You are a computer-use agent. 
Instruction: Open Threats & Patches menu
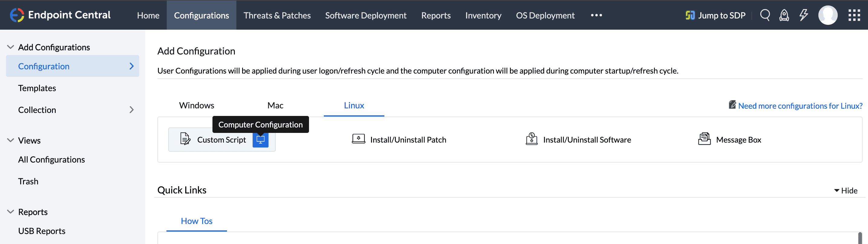pos(277,15)
